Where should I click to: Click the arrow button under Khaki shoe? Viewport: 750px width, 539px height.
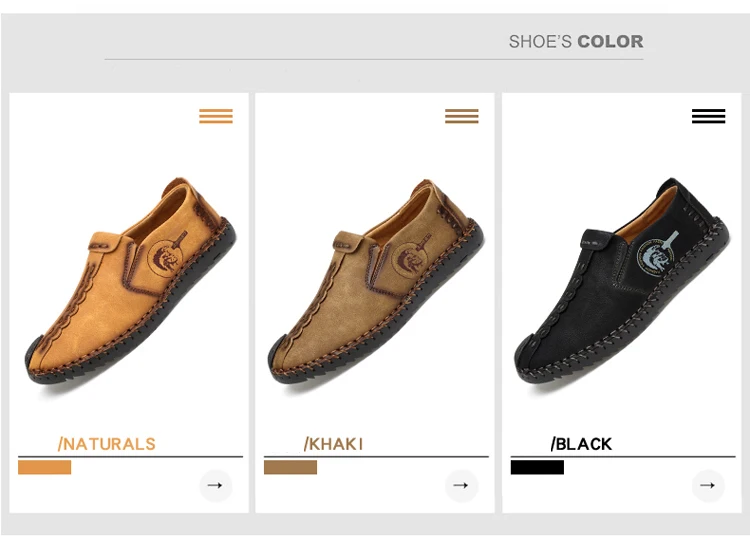pos(460,485)
